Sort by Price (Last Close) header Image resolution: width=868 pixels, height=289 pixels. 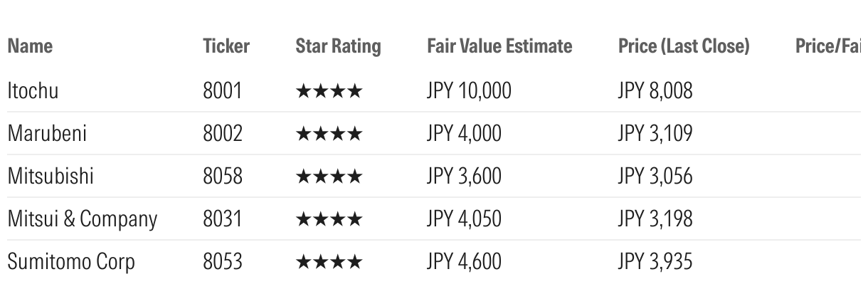[684, 47]
